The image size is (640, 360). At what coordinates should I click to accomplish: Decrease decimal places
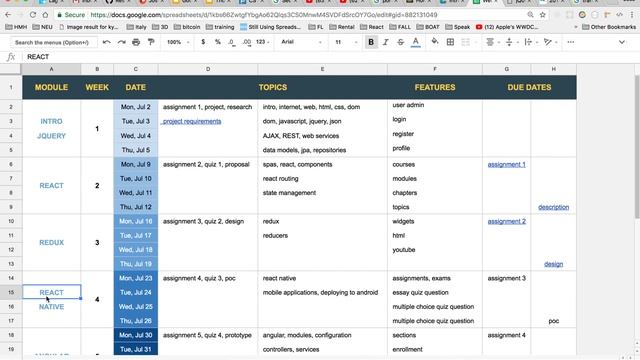click(232, 42)
